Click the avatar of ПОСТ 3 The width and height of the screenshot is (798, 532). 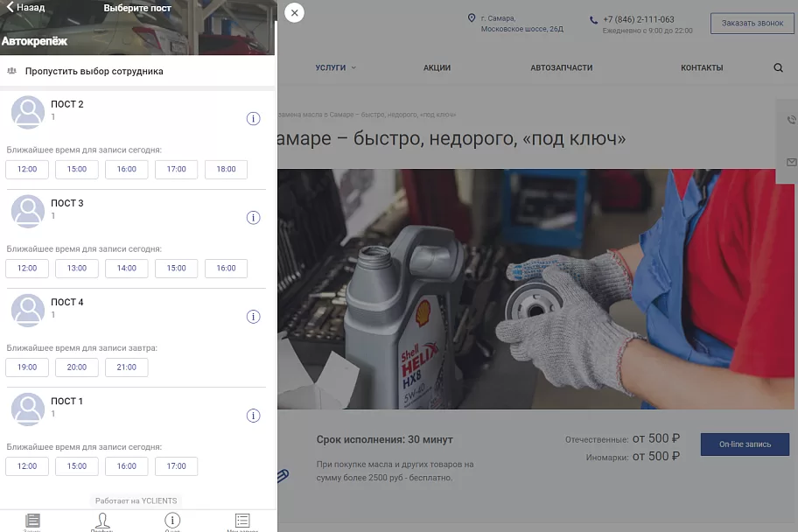(28, 211)
